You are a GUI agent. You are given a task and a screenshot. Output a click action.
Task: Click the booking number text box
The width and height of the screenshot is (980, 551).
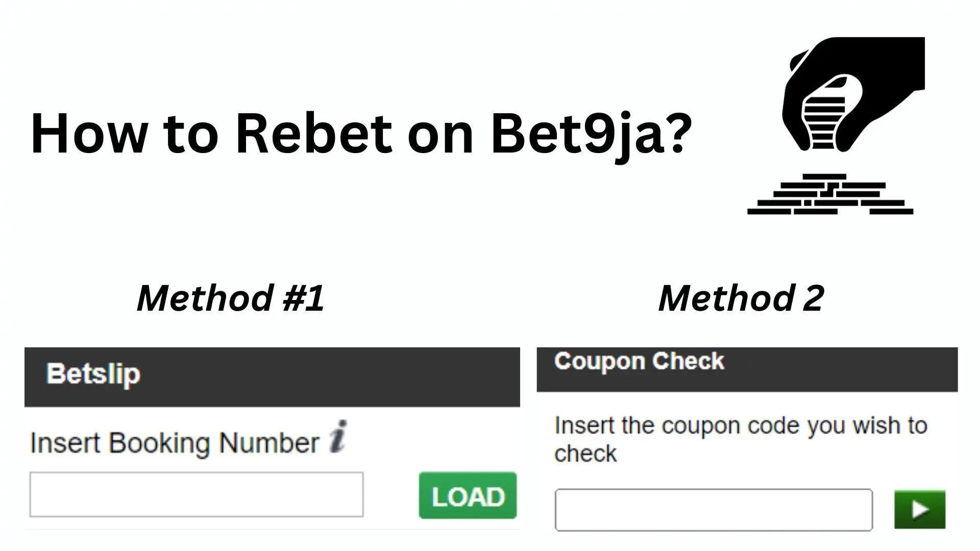pyautogui.click(x=195, y=494)
